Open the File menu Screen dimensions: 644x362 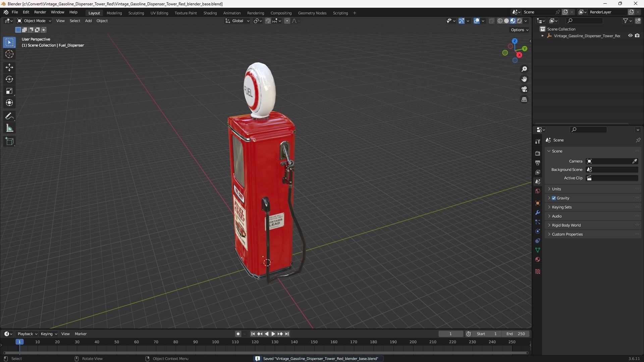[15, 12]
